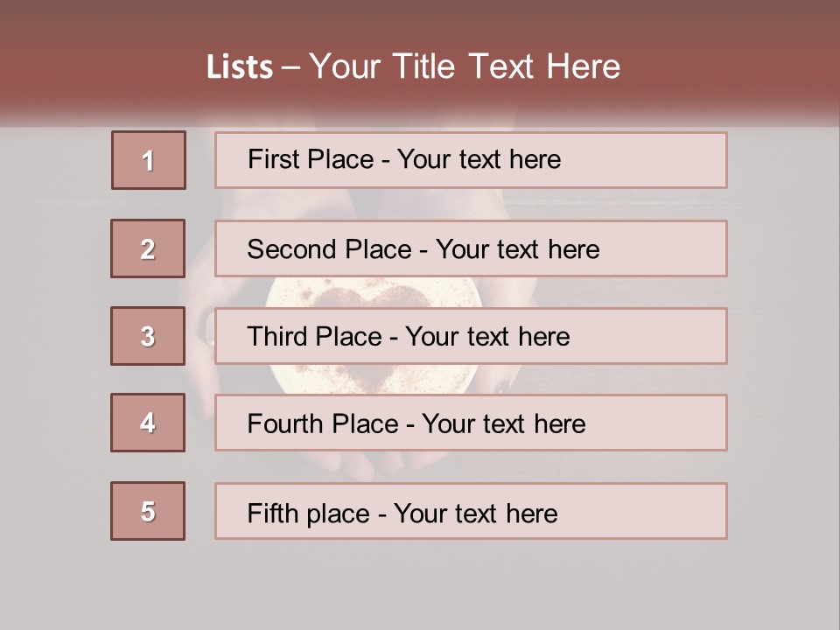Click the number 3 box

coord(148,336)
